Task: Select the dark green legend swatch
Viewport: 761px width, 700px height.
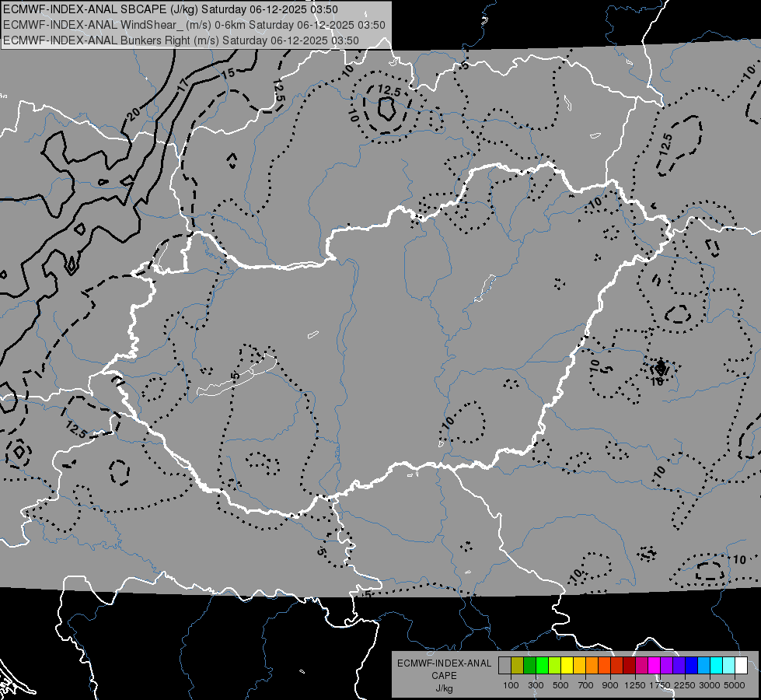Action: [x=529, y=666]
